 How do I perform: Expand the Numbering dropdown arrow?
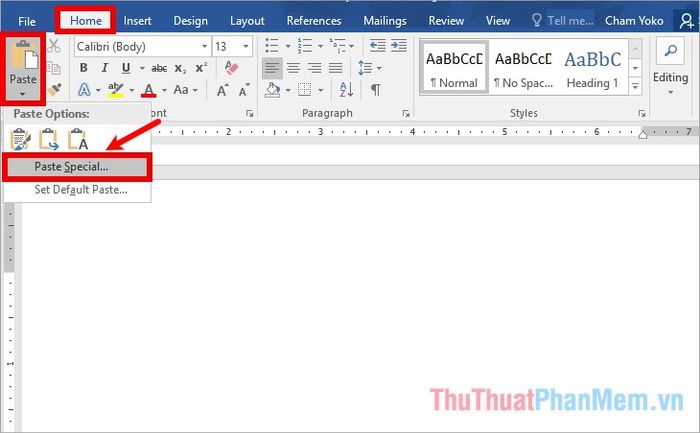tap(320, 46)
